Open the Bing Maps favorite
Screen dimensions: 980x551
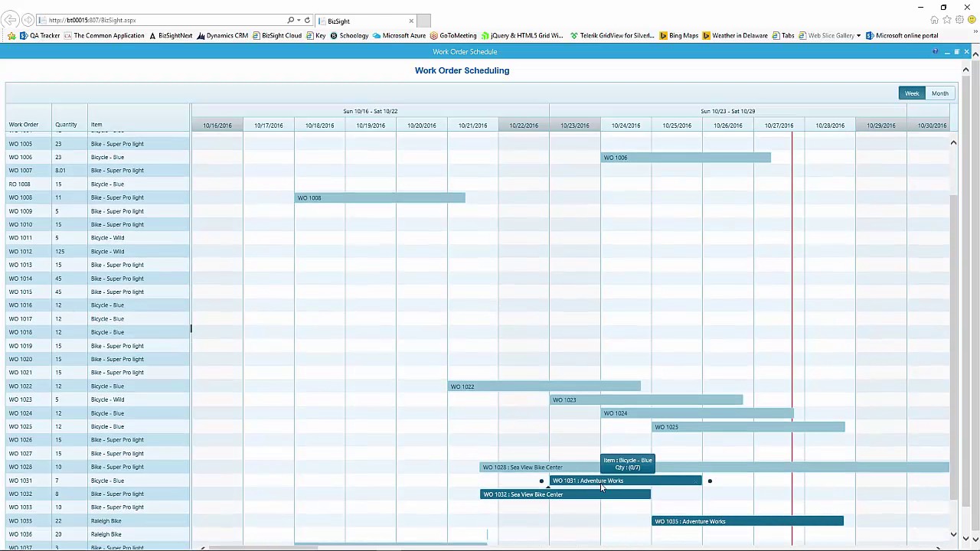(x=679, y=35)
